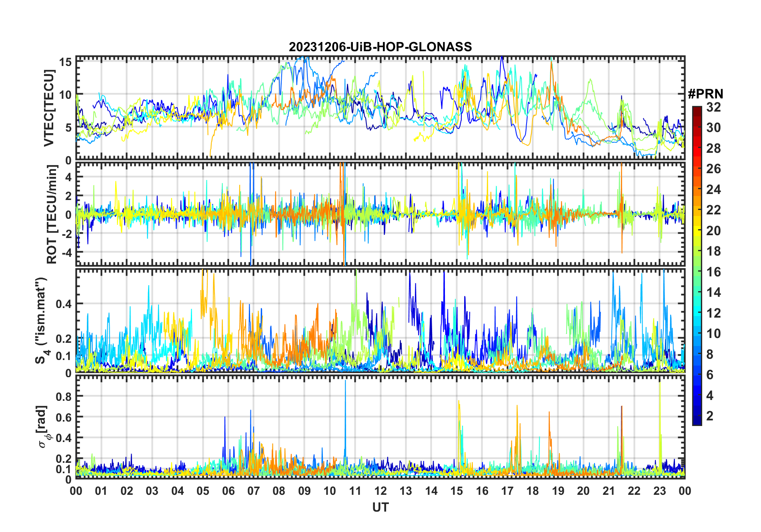Click the x-axis tick label 18
This screenshot has height=532, width=761.
(533, 491)
